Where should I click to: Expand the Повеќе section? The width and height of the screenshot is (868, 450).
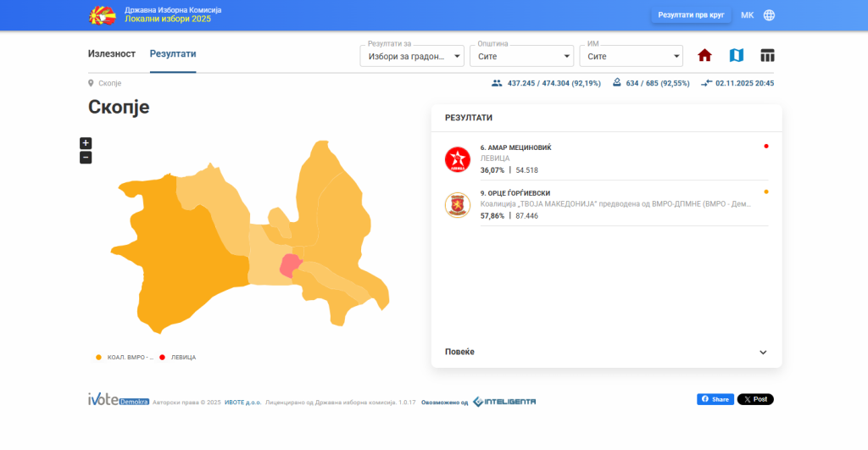tap(606, 352)
